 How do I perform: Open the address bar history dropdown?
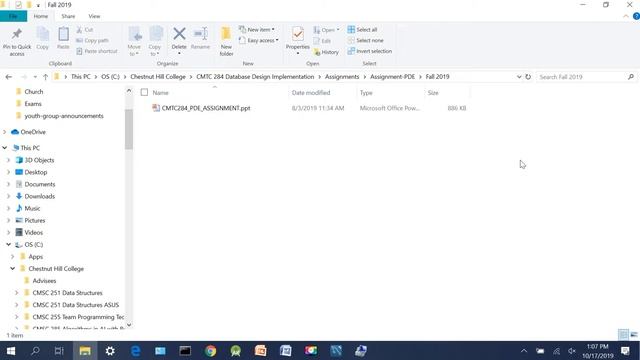[x=519, y=77]
